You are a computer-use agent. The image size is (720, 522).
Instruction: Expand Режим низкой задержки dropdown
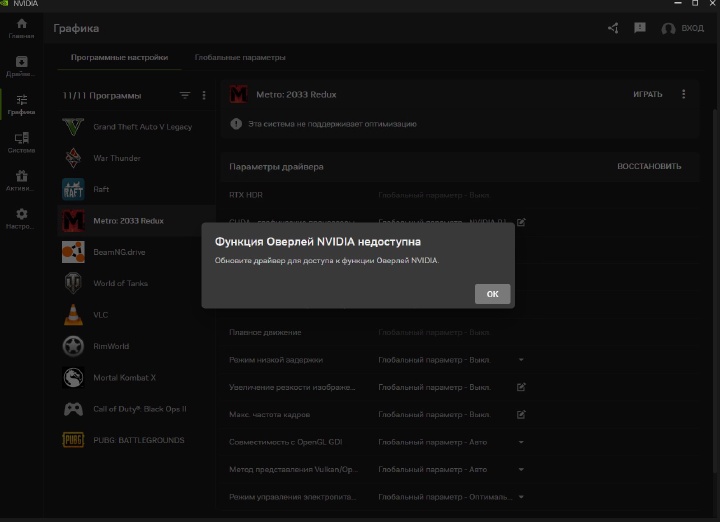pos(521,359)
